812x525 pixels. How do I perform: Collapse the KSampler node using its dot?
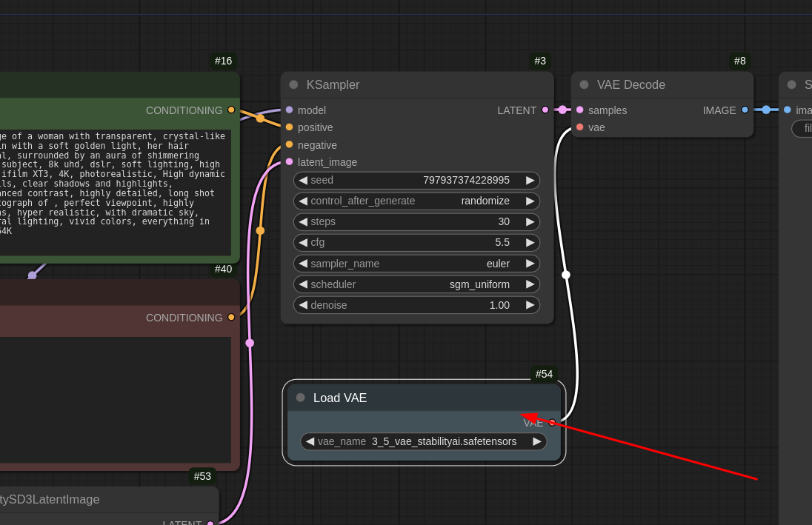click(293, 84)
